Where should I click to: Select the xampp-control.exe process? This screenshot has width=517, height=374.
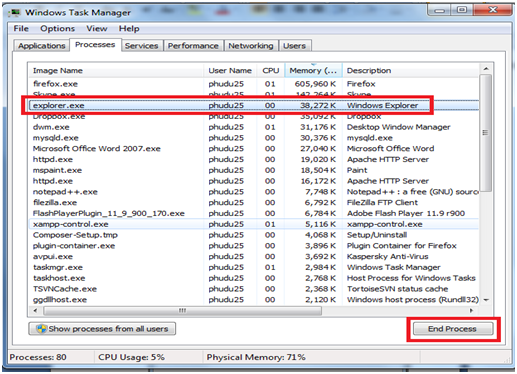[254, 224]
